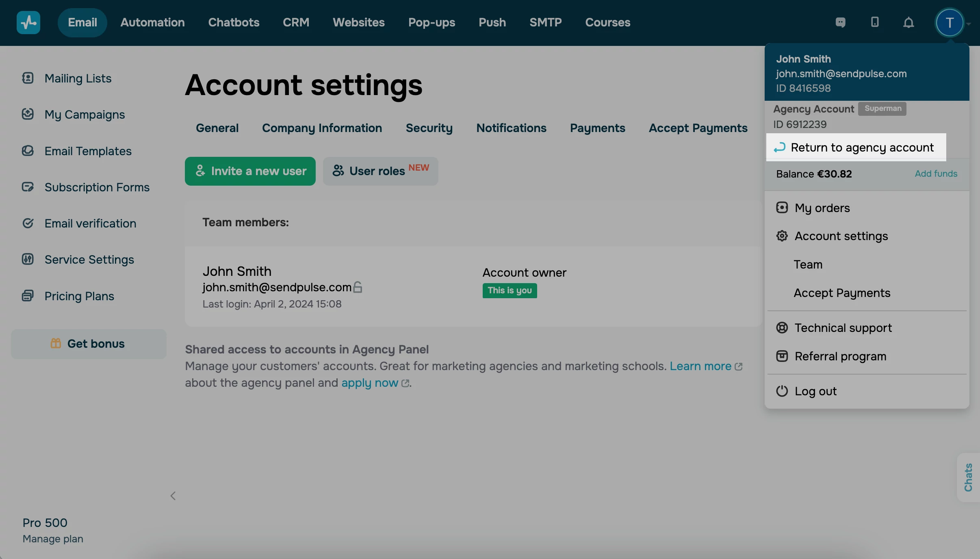Click Invite a new user button

pos(250,171)
